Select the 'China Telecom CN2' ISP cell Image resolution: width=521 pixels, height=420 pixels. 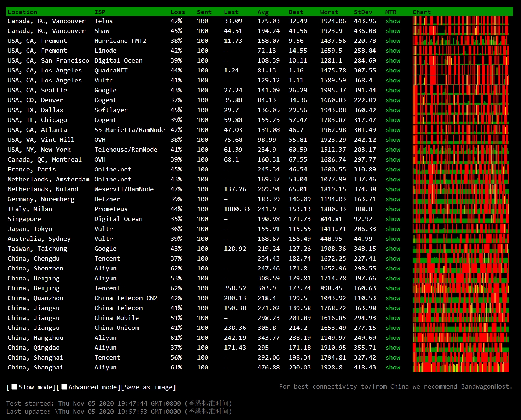point(126,298)
